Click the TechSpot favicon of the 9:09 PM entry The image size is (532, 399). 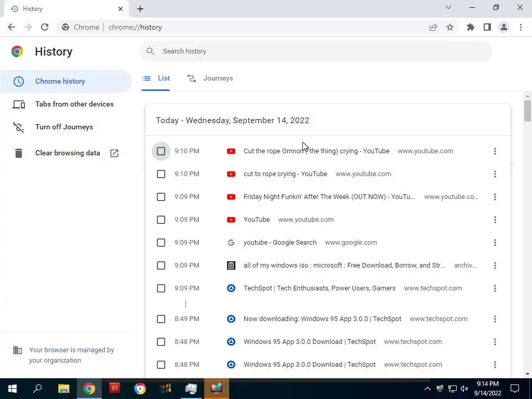pos(231,288)
